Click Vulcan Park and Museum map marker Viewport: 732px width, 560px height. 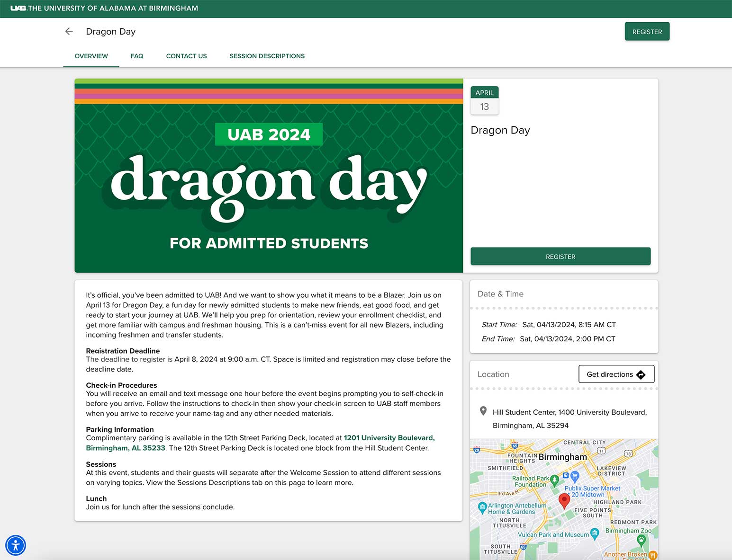point(595,533)
